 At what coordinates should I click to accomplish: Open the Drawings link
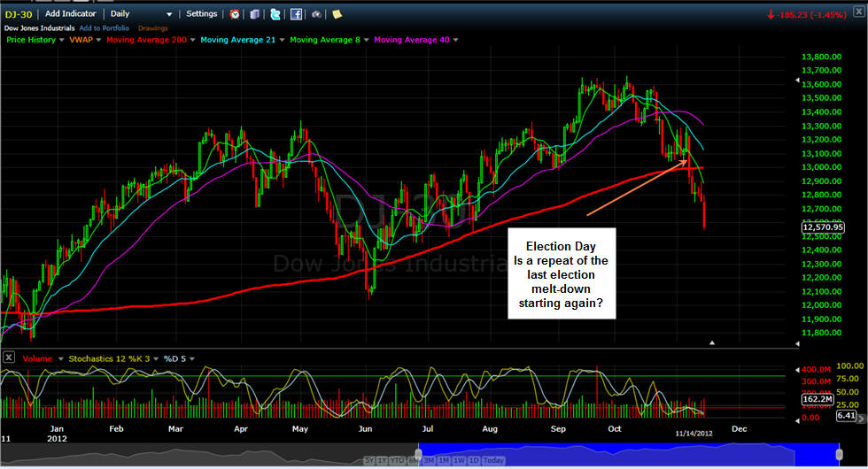pyautogui.click(x=152, y=28)
